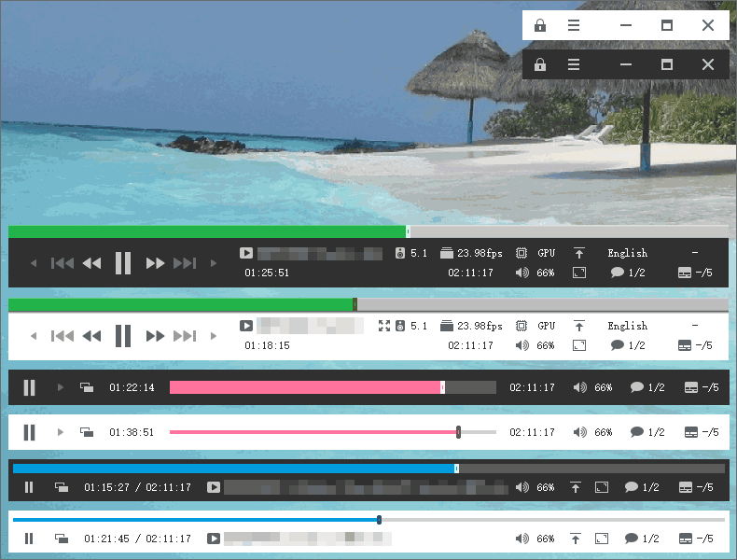Open subtitle -/5 selector in the 01:18:15 bar
Image resolution: width=737 pixels, height=560 pixels.
click(x=695, y=345)
